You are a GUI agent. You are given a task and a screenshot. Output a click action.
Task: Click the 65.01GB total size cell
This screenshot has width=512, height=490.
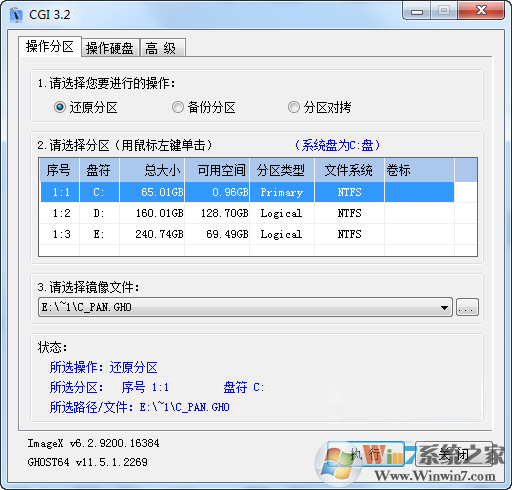pyautogui.click(x=152, y=192)
